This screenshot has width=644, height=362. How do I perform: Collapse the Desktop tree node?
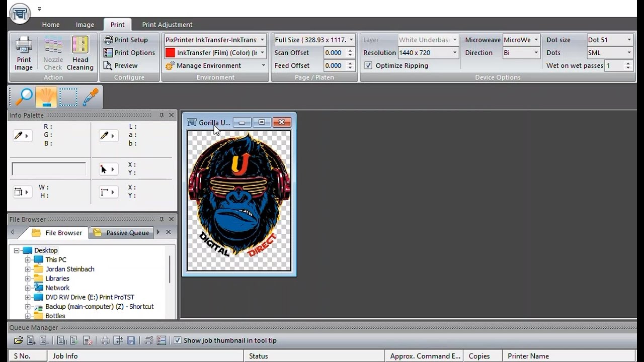point(17,250)
